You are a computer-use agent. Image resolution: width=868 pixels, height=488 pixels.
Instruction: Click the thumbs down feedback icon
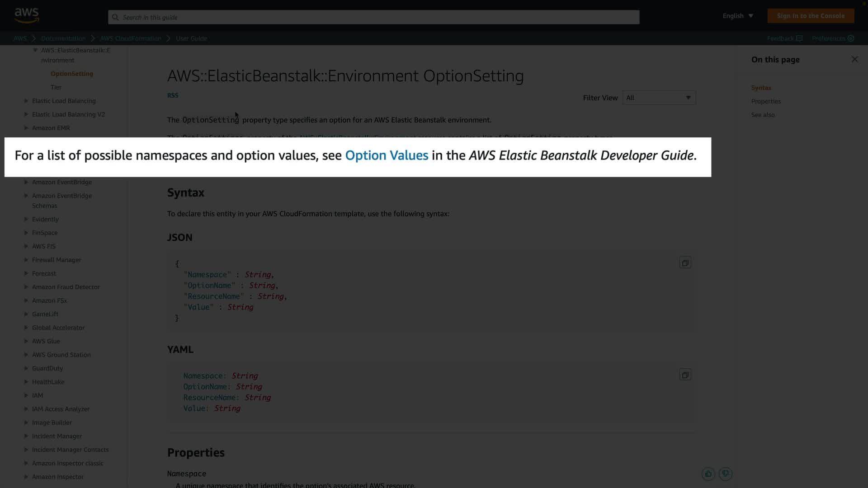725,474
